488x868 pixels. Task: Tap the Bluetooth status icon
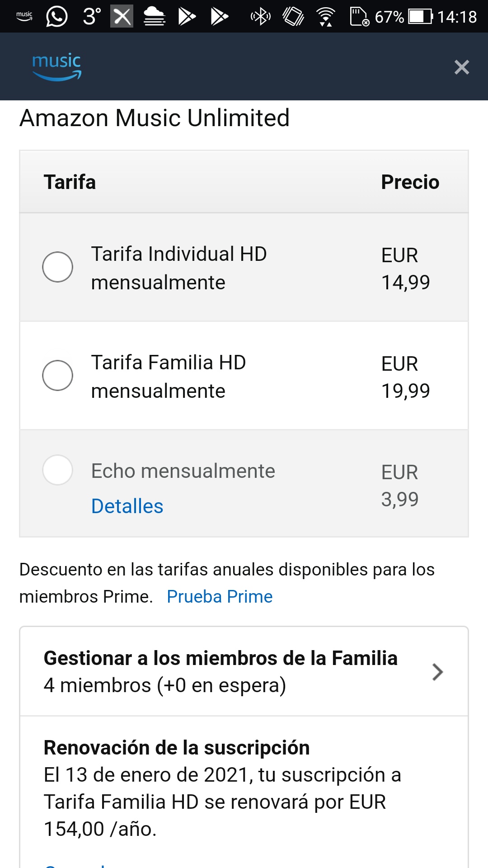pyautogui.click(x=261, y=17)
